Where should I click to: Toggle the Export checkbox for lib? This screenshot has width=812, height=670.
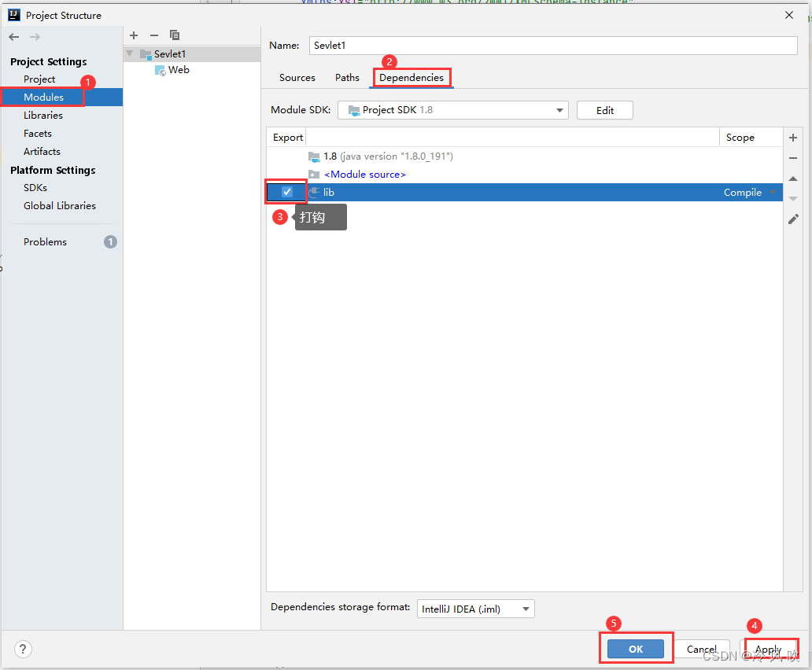[x=287, y=192]
